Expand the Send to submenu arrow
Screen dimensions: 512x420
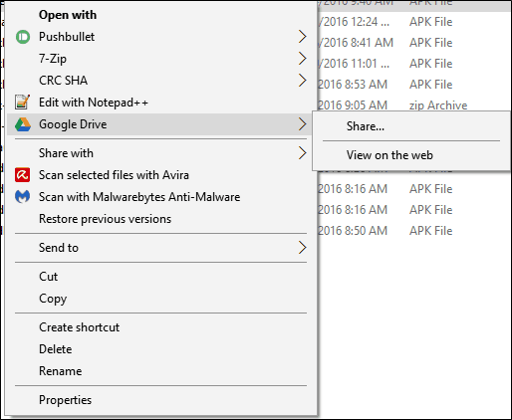pos(302,248)
